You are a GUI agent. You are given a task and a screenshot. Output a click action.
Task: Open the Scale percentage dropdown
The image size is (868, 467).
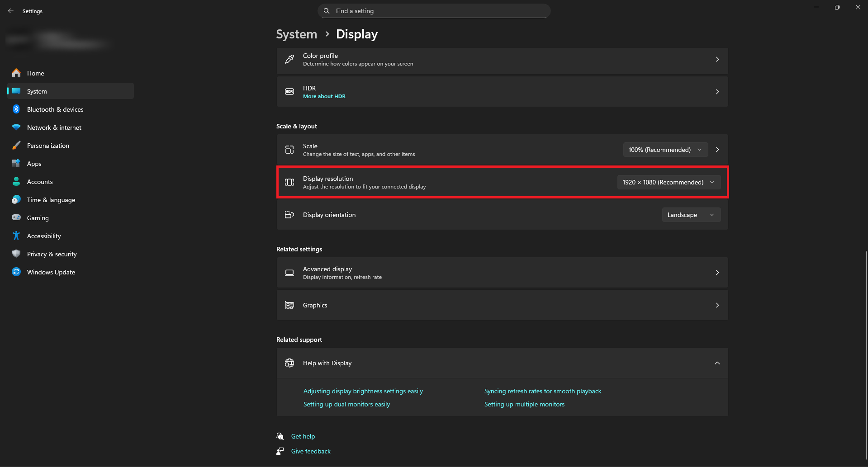pos(665,150)
